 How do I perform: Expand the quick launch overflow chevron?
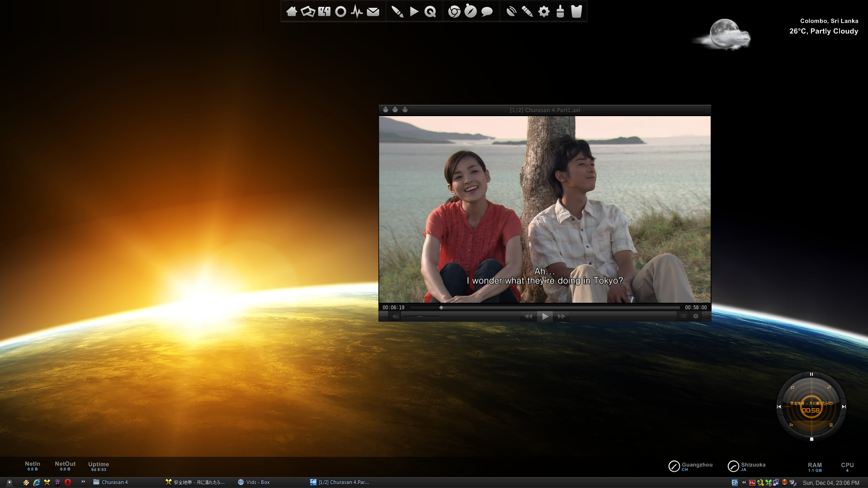click(83, 482)
